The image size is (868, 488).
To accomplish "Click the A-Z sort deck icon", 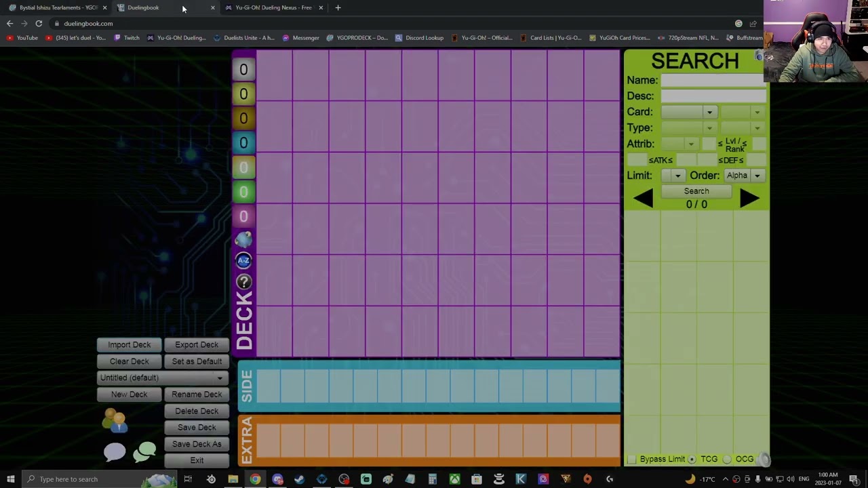I will tap(243, 260).
